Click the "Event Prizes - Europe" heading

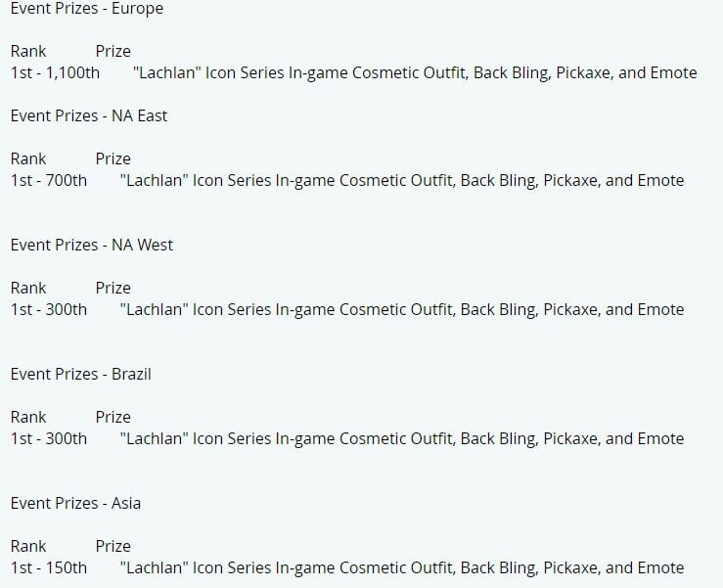tap(87, 8)
